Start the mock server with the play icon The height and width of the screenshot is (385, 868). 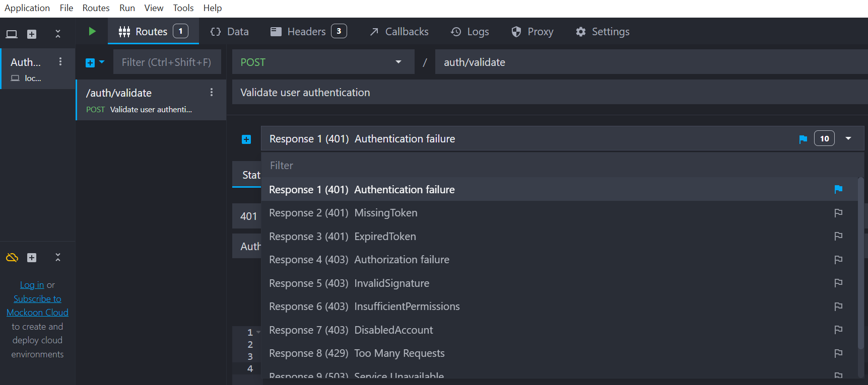click(92, 31)
